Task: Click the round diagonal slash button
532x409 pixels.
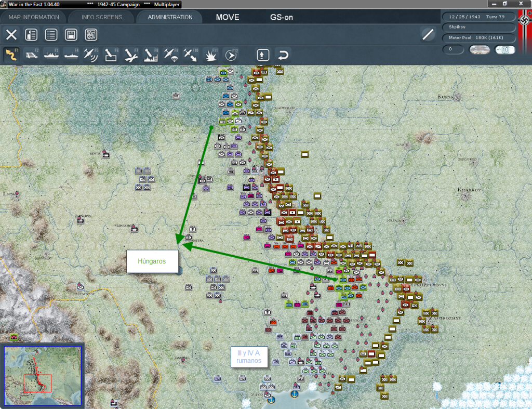Action: point(428,34)
